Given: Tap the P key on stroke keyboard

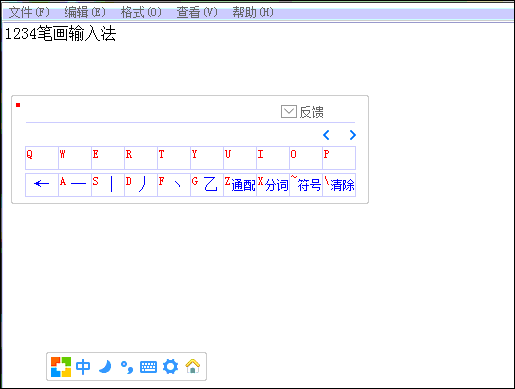Looking at the screenshot, I should pyautogui.click(x=339, y=158).
